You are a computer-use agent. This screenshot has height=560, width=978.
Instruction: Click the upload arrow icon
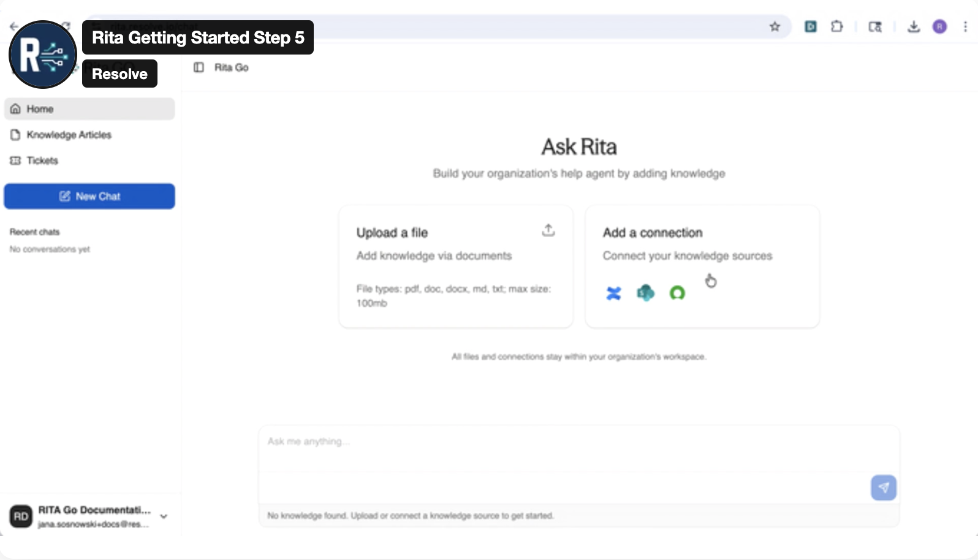[x=548, y=230]
